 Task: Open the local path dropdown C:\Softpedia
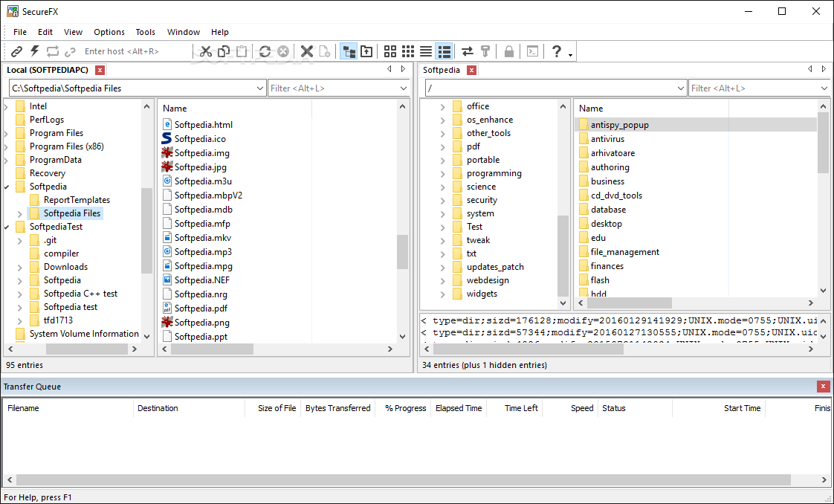(260, 88)
